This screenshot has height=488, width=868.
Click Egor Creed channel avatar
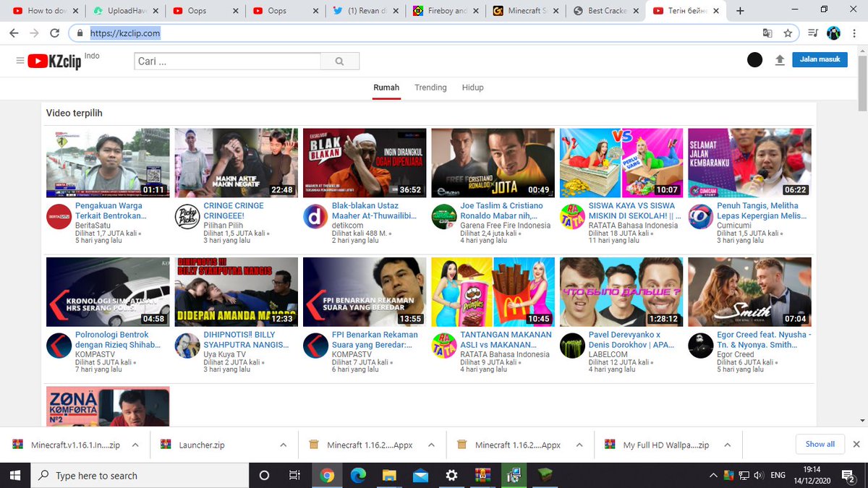[x=700, y=346]
